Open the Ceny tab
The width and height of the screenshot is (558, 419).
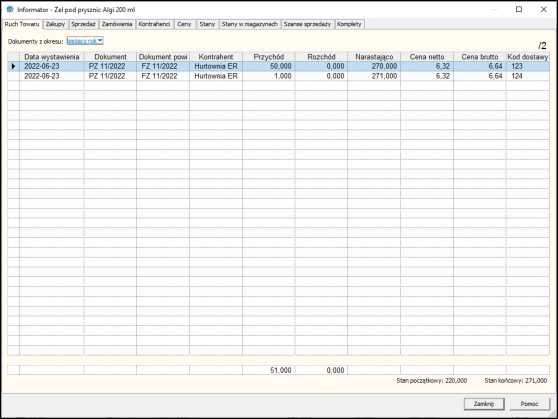point(184,24)
